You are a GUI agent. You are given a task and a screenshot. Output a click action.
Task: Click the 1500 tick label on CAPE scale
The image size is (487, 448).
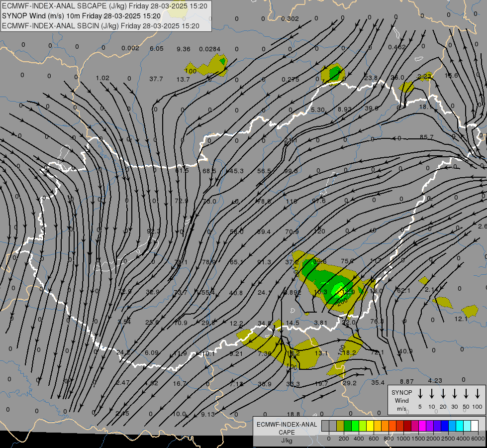click(x=418, y=439)
